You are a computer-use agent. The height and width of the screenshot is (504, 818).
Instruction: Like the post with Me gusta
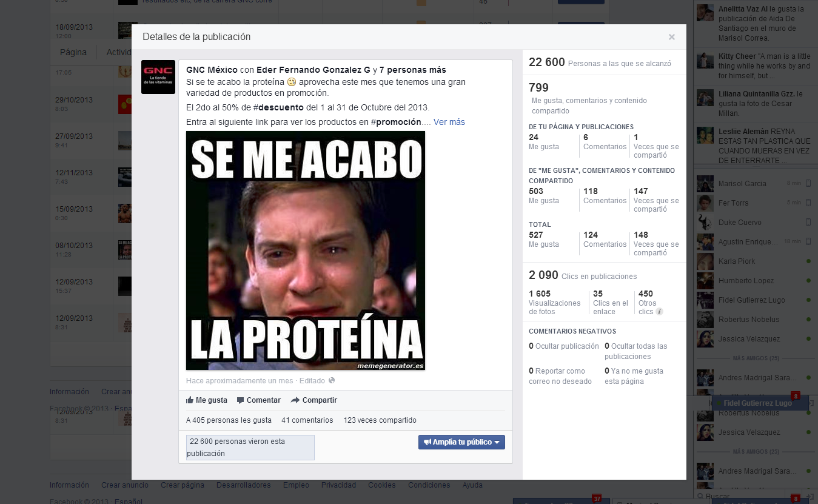coord(207,400)
